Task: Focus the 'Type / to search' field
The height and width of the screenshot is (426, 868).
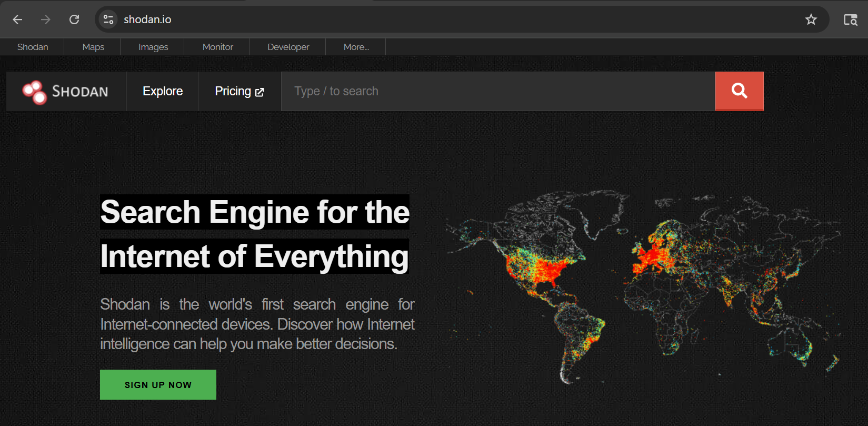Action: 498,91
